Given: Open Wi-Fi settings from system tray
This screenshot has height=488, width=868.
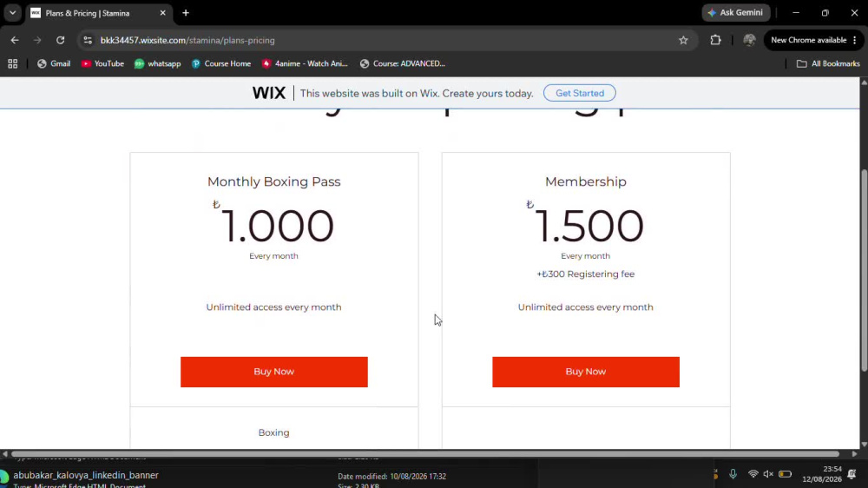Looking at the screenshot, I should click(753, 474).
